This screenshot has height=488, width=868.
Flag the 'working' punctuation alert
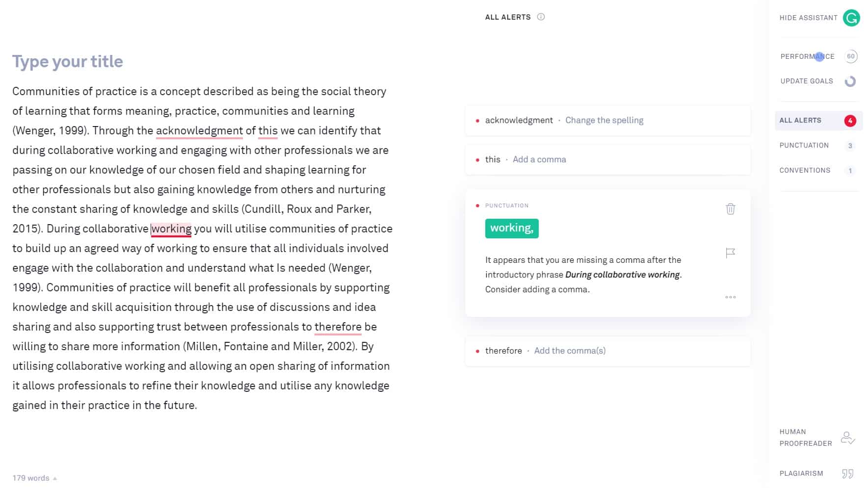pyautogui.click(x=731, y=252)
